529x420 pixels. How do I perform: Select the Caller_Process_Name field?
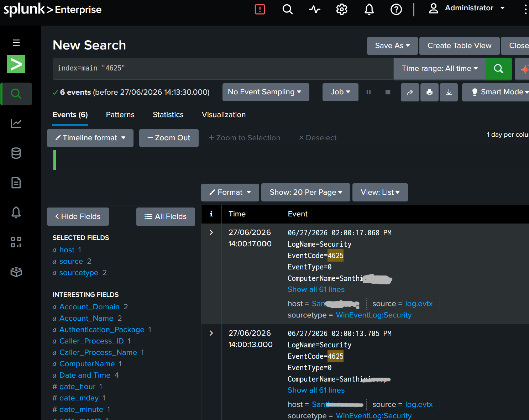click(x=98, y=352)
